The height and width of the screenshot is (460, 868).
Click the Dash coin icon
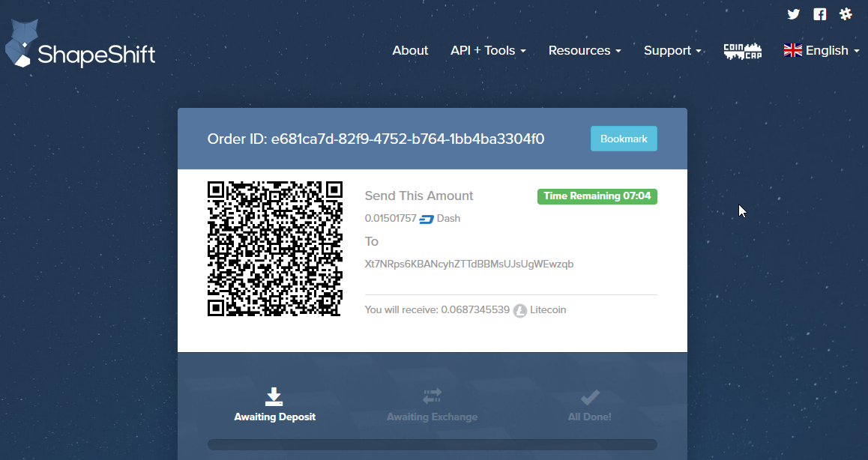[427, 220]
